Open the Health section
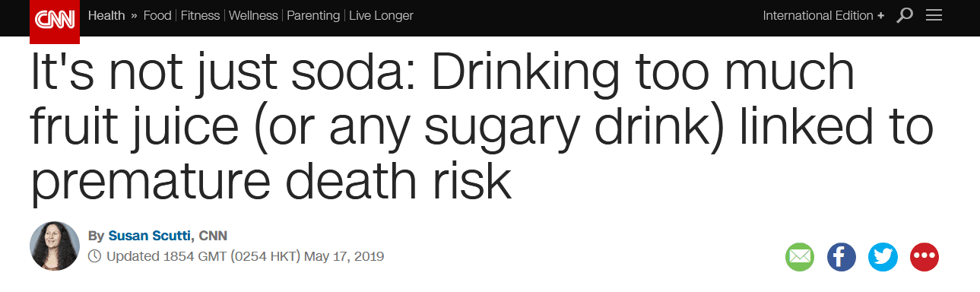 tap(106, 15)
